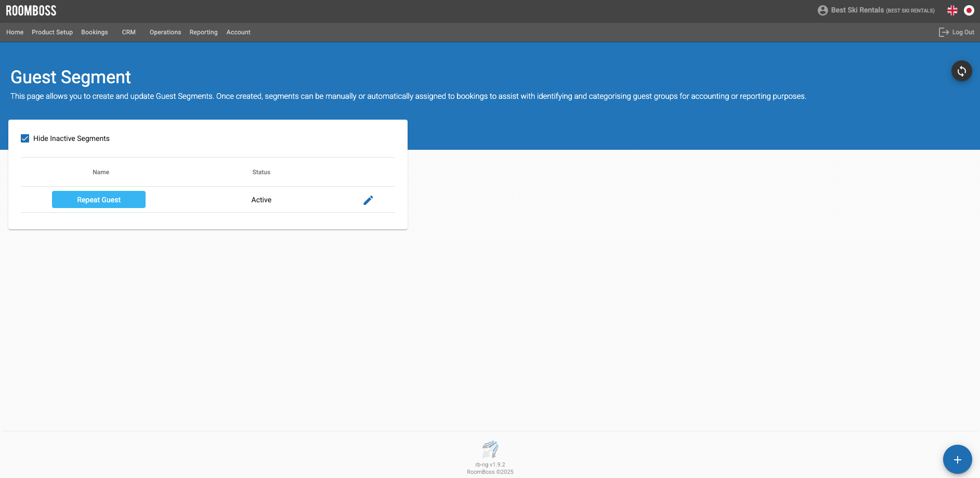Log Out of the application
Screen dimensions: 980x478
pos(957,32)
